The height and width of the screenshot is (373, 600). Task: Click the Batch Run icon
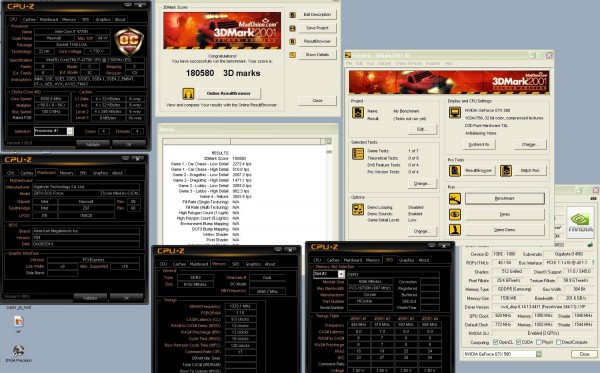point(506,170)
